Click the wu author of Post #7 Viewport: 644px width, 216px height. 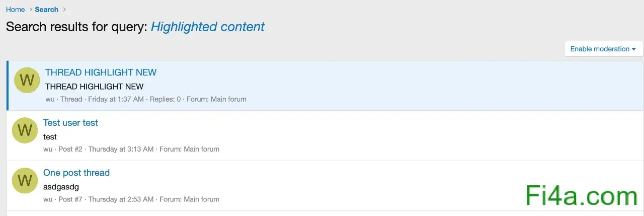pyautogui.click(x=48, y=199)
